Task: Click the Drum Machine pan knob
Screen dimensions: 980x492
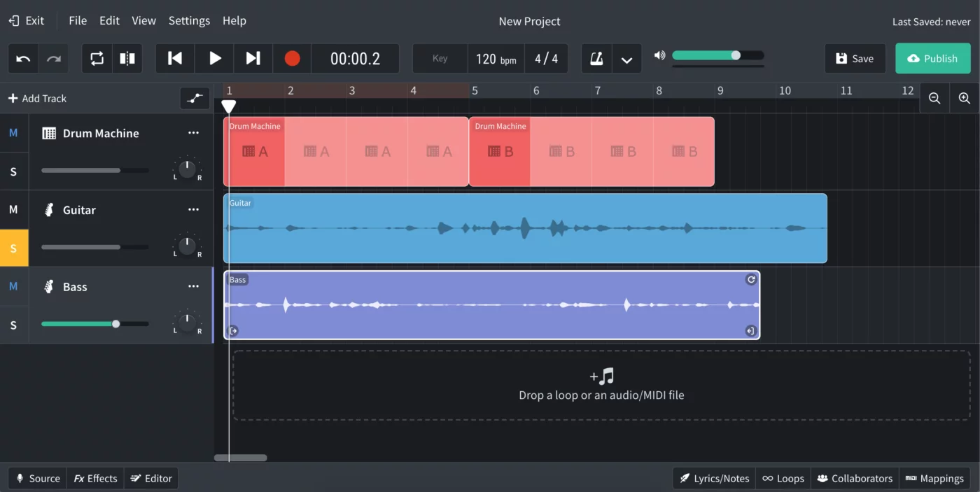Action: click(x=187, y=169)
